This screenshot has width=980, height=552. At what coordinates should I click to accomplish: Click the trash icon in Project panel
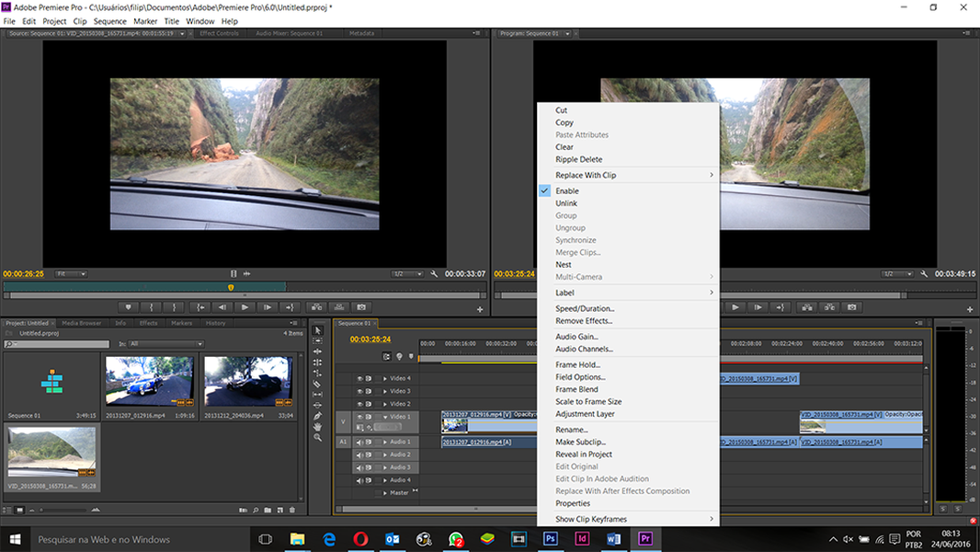click(293, 510)
